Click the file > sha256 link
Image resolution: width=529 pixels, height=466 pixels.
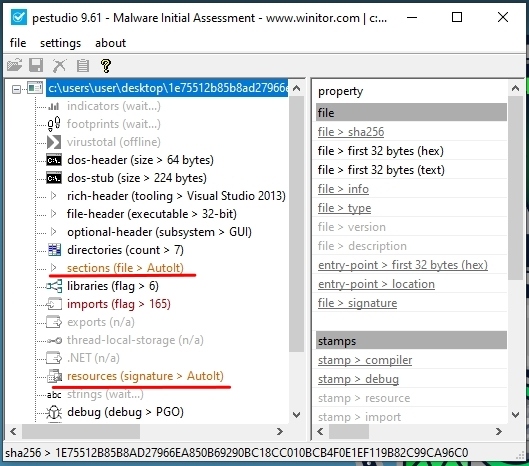click(x=351, y=132)
